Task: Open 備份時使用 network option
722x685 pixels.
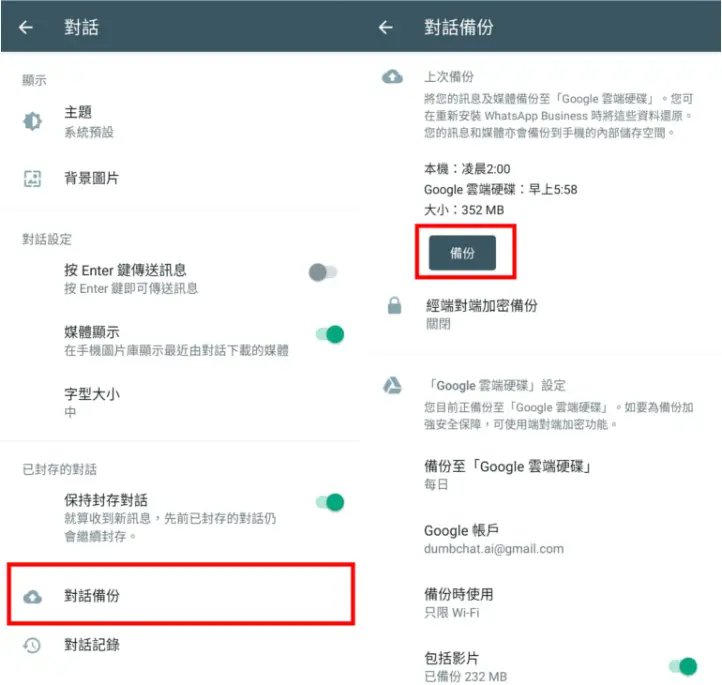Action: tap(542, 603)
